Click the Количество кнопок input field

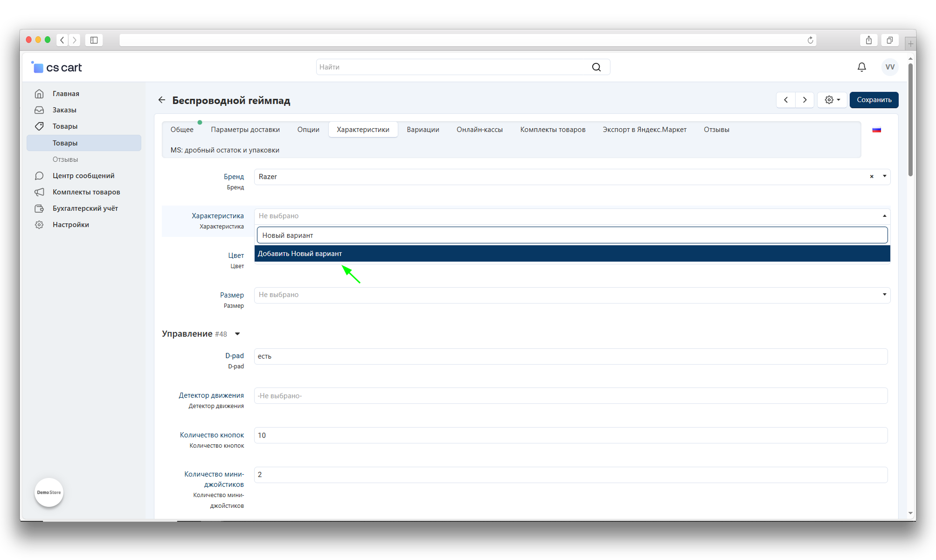tap(570, 435)
